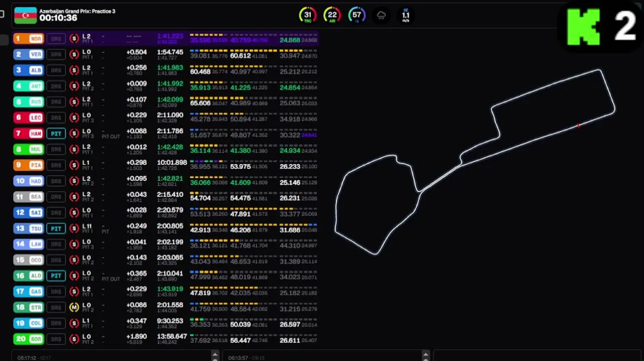
Task: Select NOR driver badge in position 1
Action: point(29,39)
